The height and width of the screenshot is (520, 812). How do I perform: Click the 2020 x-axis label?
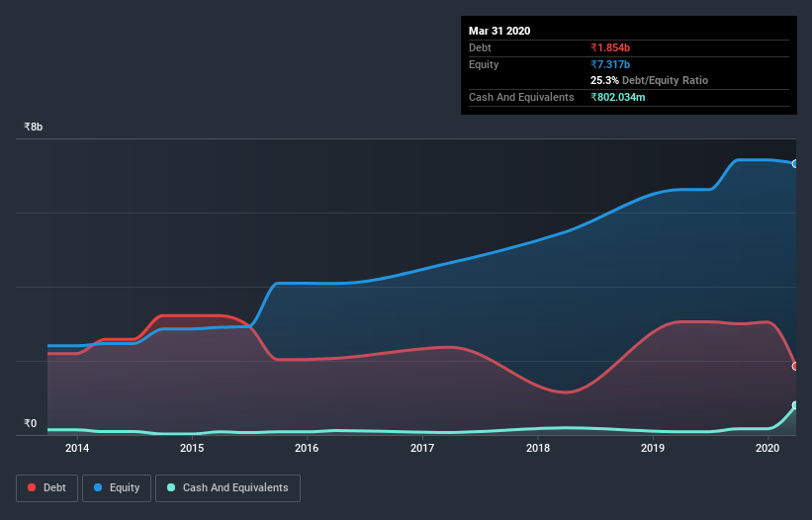pos(767,448)
